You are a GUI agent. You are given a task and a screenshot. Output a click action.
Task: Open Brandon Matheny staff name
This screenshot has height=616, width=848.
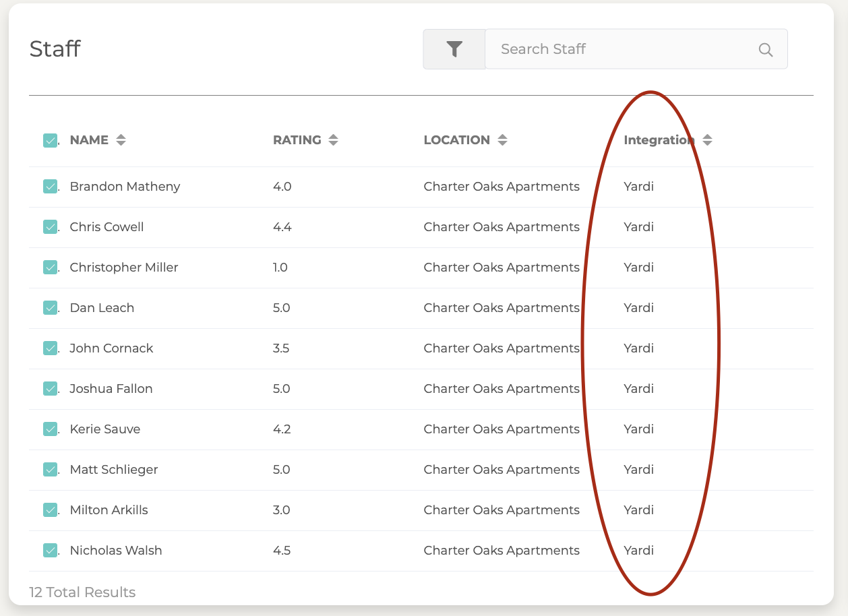(125, 187)
